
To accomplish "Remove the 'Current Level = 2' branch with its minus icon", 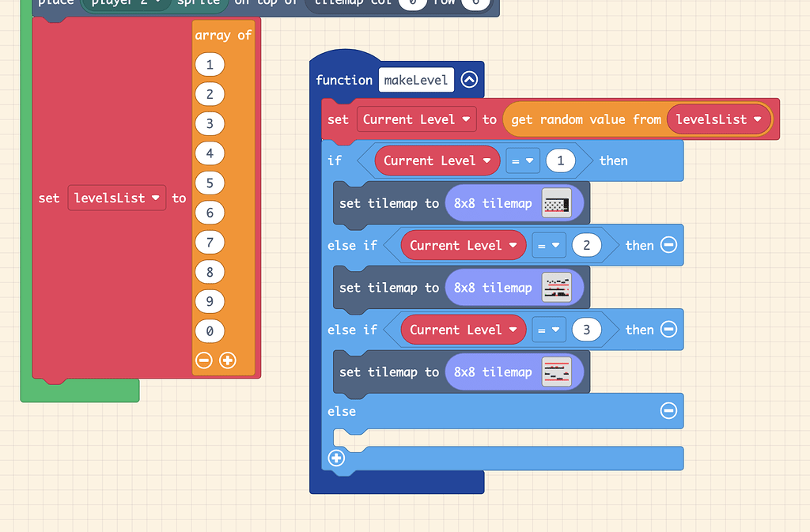I will (668, 245).
